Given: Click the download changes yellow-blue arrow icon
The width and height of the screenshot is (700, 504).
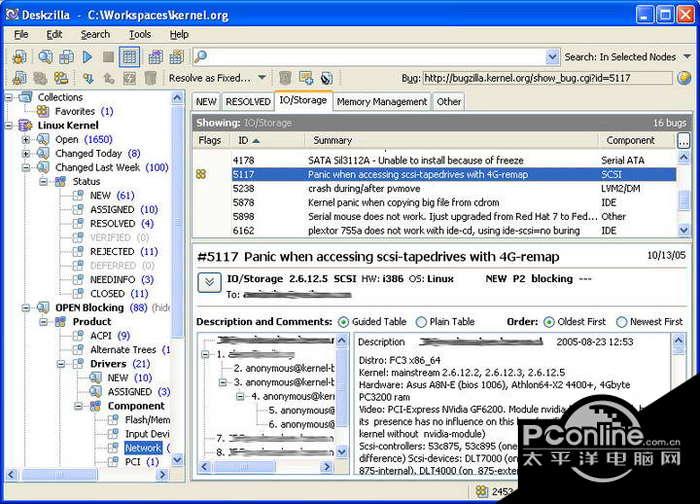Looking at the screenshot, I should [88, 79].
